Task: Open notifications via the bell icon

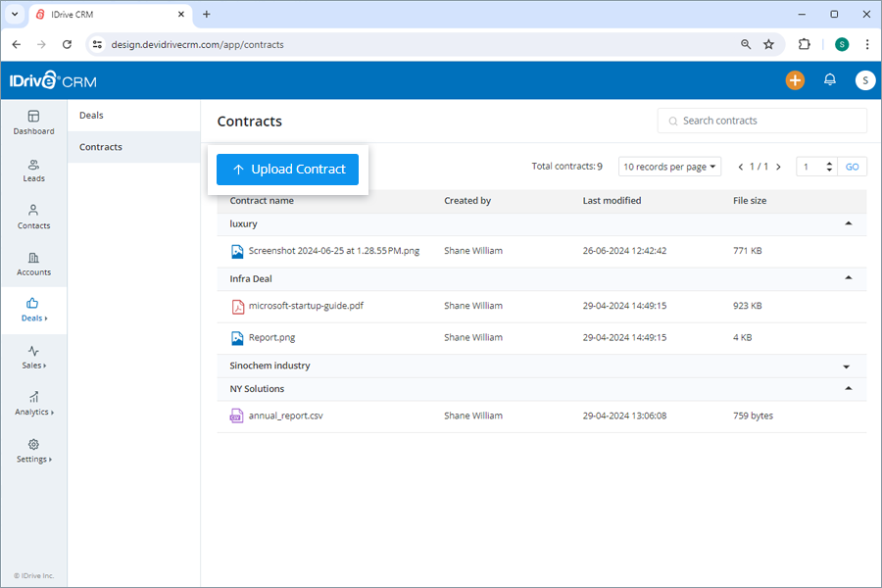Action: click(x=829, y=80)
